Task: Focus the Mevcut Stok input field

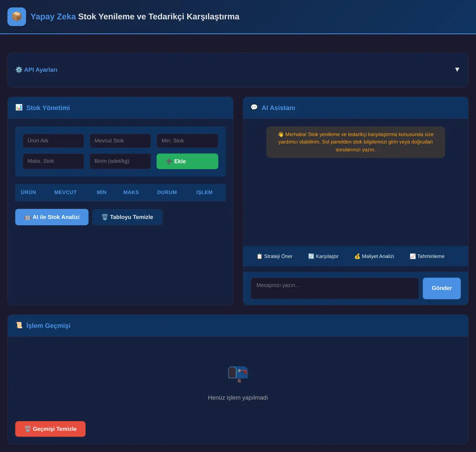Action: pyautogui.click(x=120, y=141)
